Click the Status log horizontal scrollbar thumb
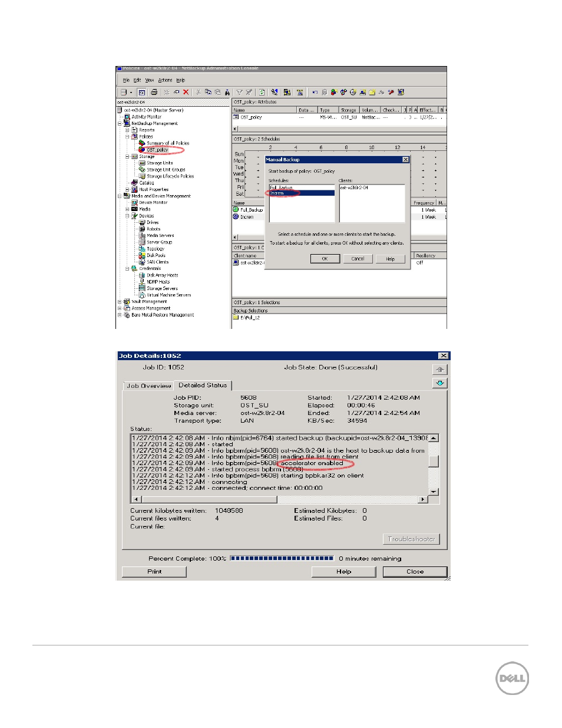The image size is (562, 728). pos(209,499)
